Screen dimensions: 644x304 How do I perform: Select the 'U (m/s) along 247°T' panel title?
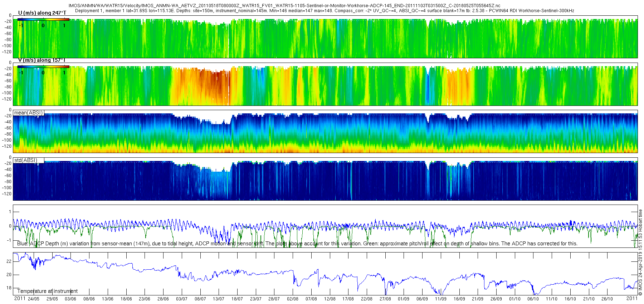click(x=42, y=13)
